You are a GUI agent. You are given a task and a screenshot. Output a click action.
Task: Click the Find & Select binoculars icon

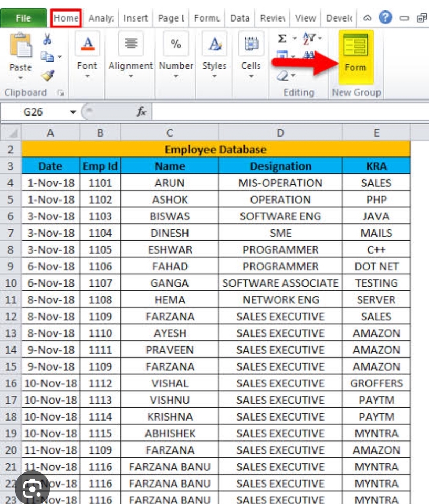point(309,55)
